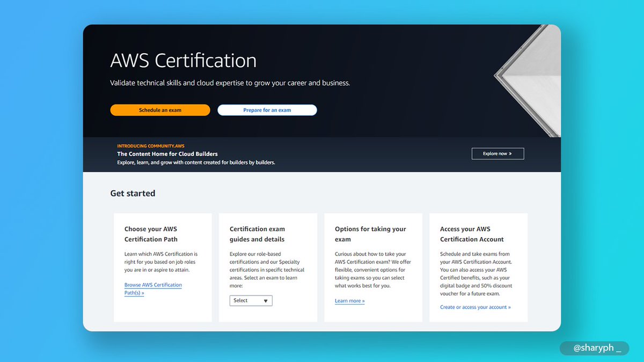The image size is (644, 362).
Task: Follow Browse AWS Certification Path(s) link
Action: [x=153, y=289]
